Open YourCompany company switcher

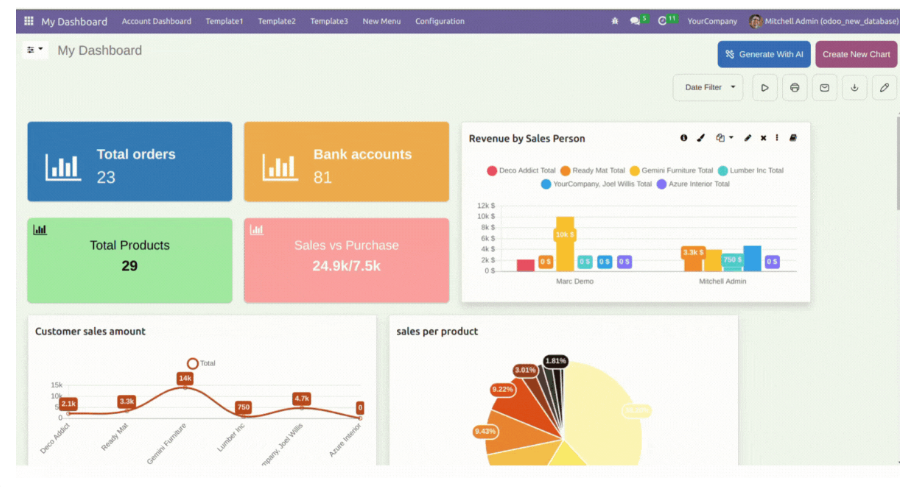click(712, 21)
